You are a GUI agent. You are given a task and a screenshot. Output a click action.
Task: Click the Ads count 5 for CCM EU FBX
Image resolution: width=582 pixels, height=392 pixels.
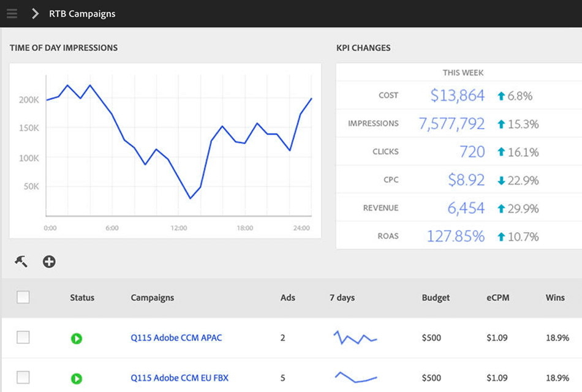coord(283,378)
